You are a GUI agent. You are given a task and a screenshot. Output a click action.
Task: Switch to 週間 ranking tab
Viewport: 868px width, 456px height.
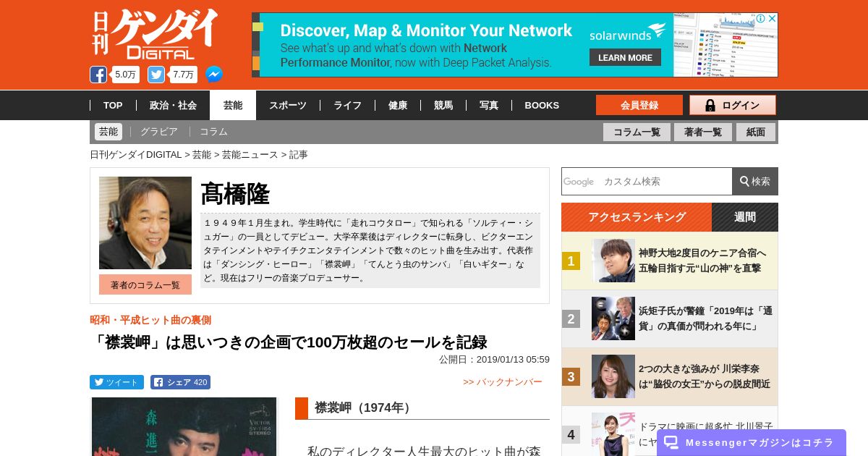745,217
